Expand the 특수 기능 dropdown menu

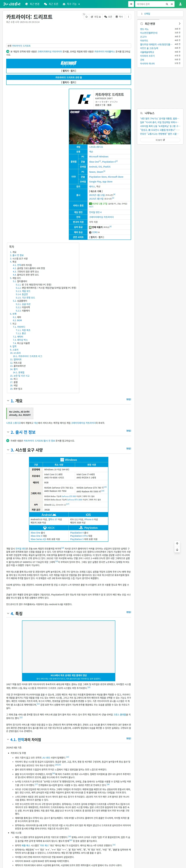pyautogui.click(x=71, y=4)
